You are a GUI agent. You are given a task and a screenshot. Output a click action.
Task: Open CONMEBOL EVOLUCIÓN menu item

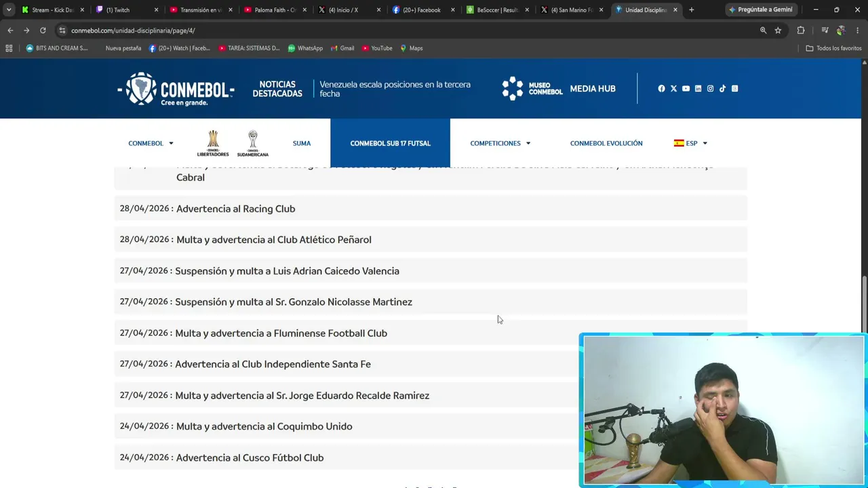pyautogui.click(x=606, y=143)
